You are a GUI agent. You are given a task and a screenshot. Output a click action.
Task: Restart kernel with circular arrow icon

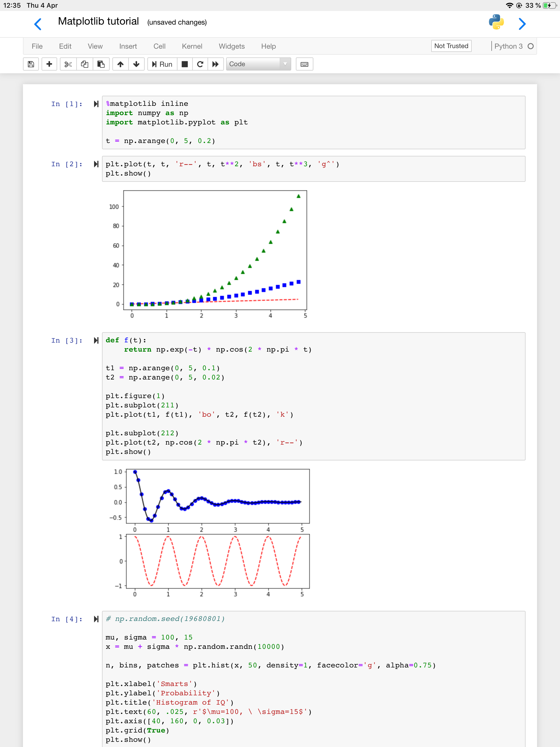pyautogui.click(x=200, y=64)
